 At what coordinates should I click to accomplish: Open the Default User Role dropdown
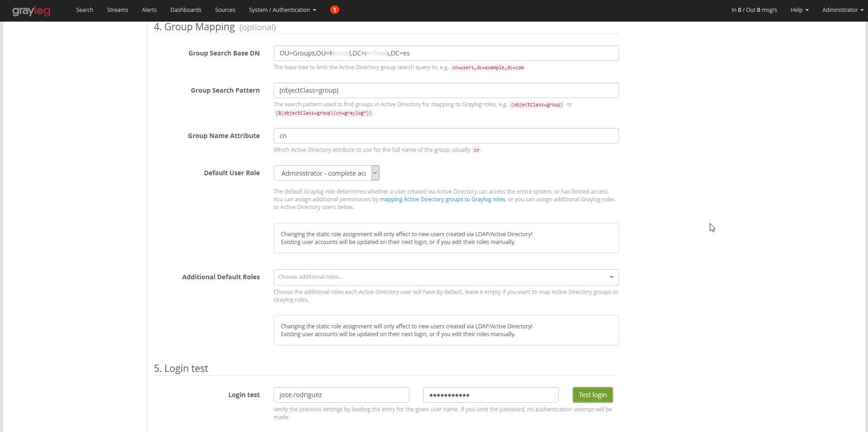click(326, 173)
